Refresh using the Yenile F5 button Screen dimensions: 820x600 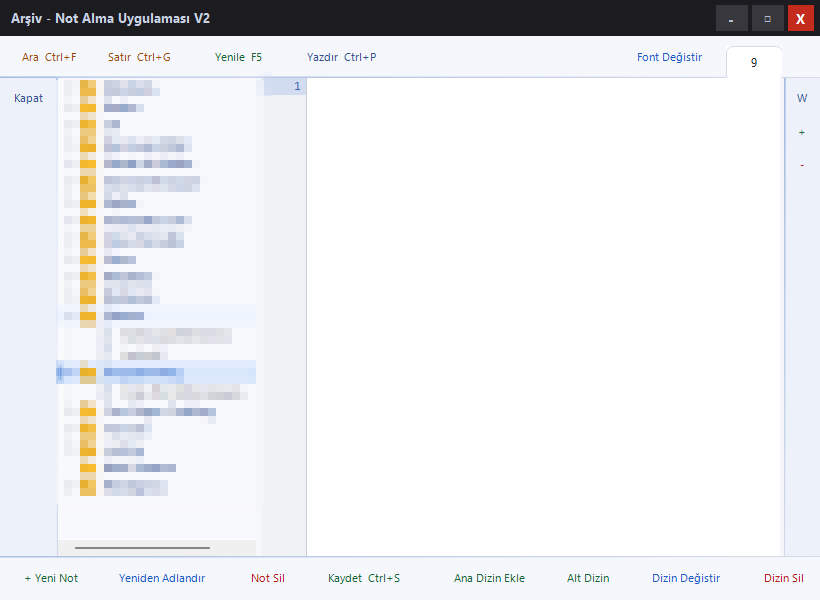tap(238, 57)
